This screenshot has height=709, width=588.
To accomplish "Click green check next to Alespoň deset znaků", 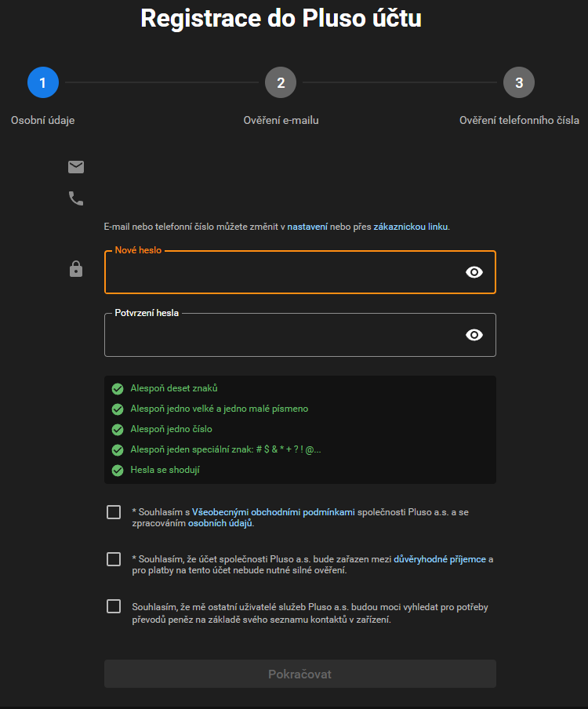I will [118, 389].
